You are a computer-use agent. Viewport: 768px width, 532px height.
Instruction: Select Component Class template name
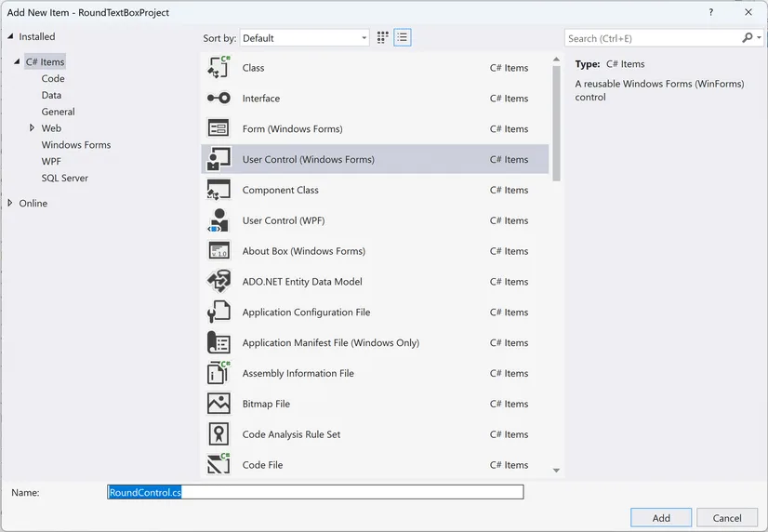[280, 190]
